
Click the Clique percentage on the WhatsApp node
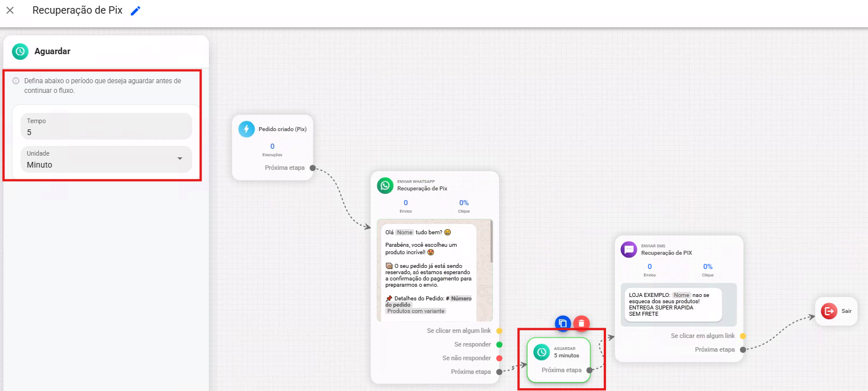(464, 203)
